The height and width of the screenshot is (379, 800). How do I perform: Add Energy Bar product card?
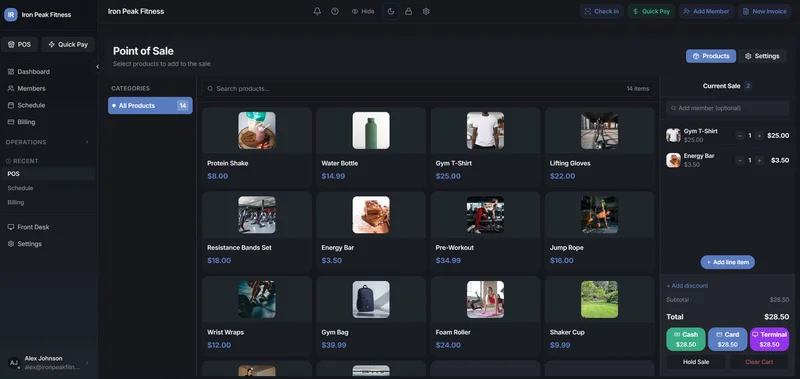371,232
